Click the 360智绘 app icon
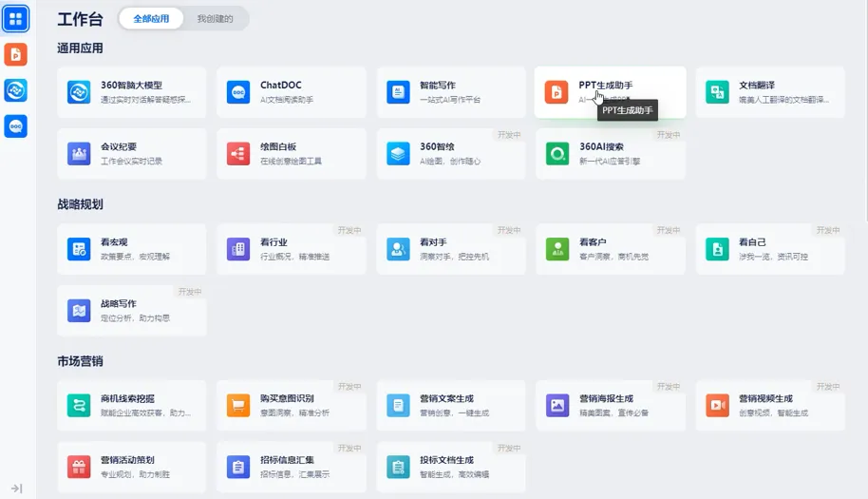The width and height of the screenshot is (868, 499). [x=398, y=153]
